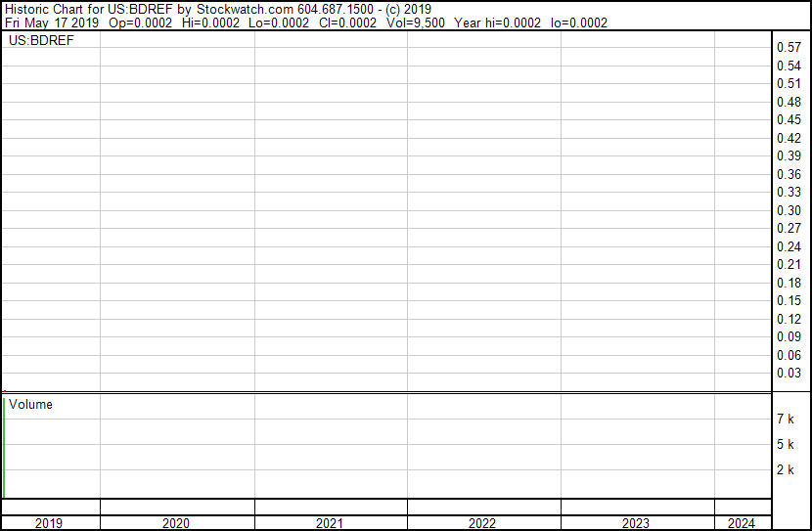The height and width of the screenshot is (531, 812).
Task: Click the 0.21 price axis label
Action: click(x=789, y=264)
